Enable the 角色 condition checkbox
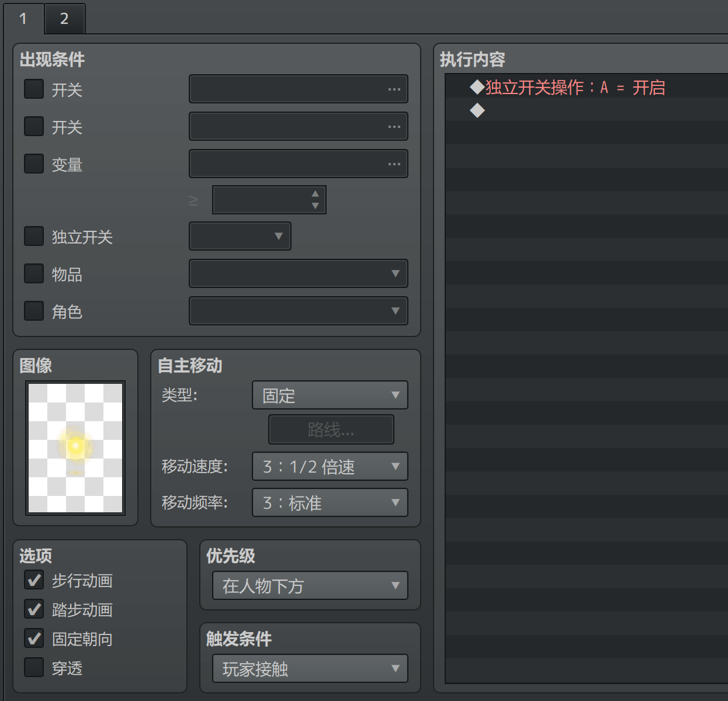Image resolution: width=728 pixels, height=701 pixels. [34, 311]
